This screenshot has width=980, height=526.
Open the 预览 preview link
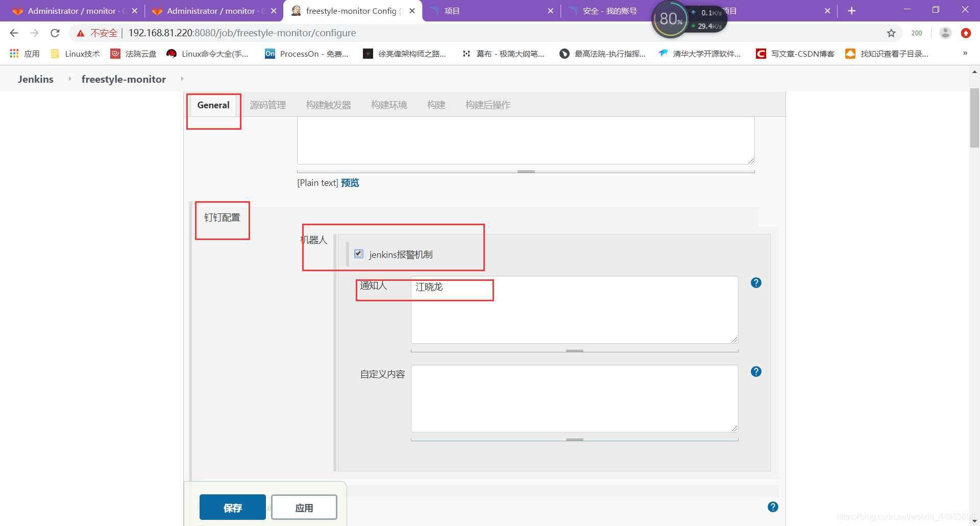pyautogui.click(x=350, y=183)
